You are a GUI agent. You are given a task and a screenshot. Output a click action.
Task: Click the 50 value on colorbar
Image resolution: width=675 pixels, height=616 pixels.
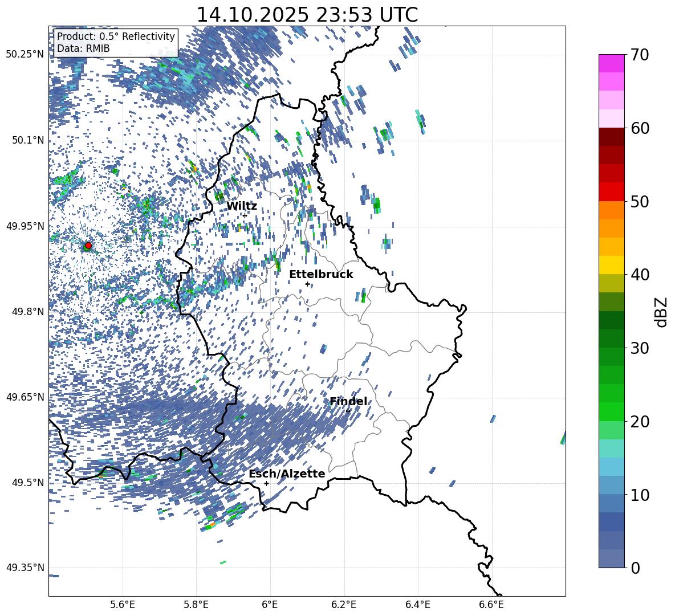pos(639,202)
